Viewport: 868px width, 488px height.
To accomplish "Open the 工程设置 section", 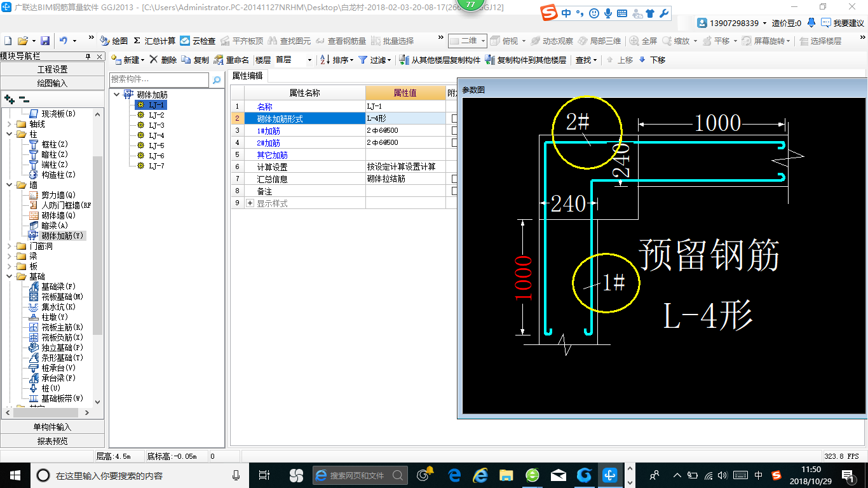I will click(x=52, y=69).
